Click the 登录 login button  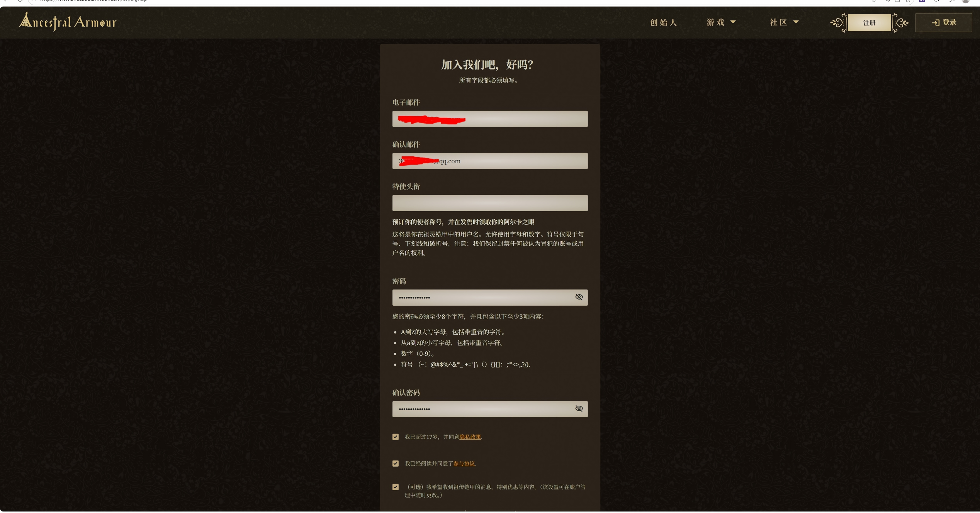pos(943,22)
